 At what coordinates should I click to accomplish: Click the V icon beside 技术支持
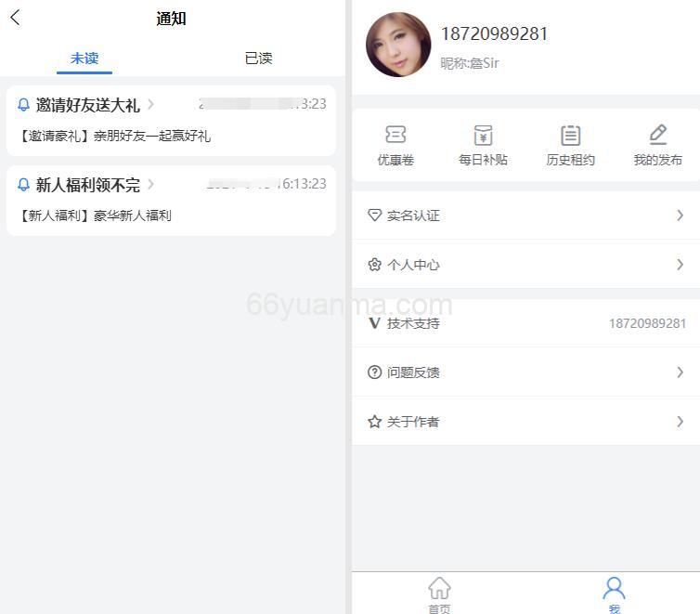point(374,323)
